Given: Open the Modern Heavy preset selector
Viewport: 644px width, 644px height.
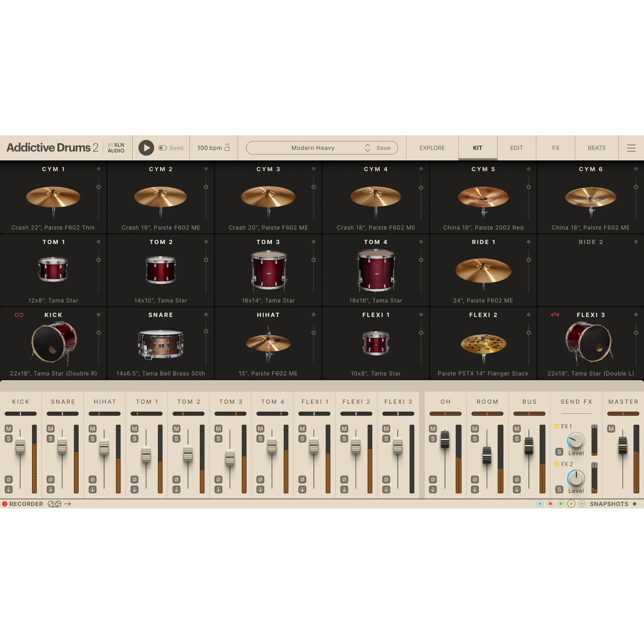Looking at the screenshot, I should click(313, 148).
